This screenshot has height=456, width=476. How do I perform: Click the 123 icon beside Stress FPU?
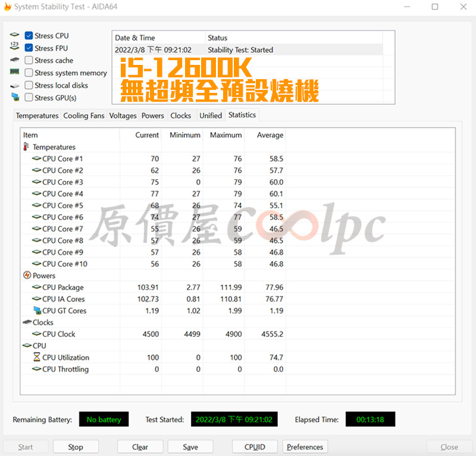pos(14,46)
